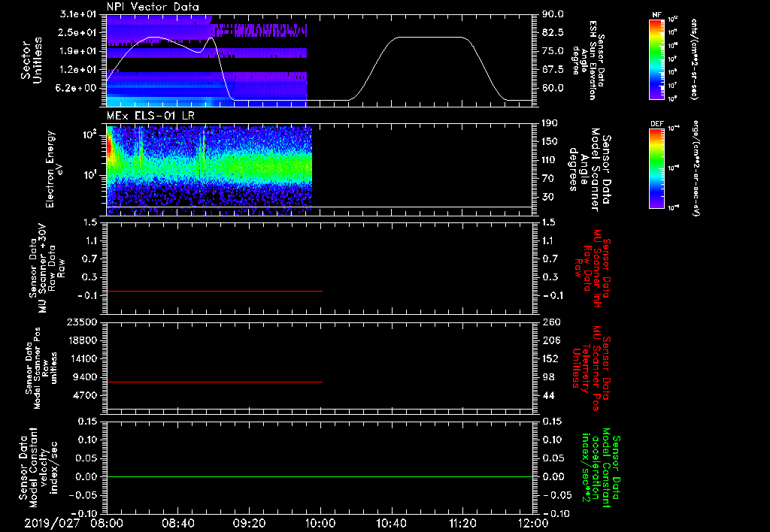
Task: Click the 75.0 sun elevation tick label
Action: (x=553, y=51)
